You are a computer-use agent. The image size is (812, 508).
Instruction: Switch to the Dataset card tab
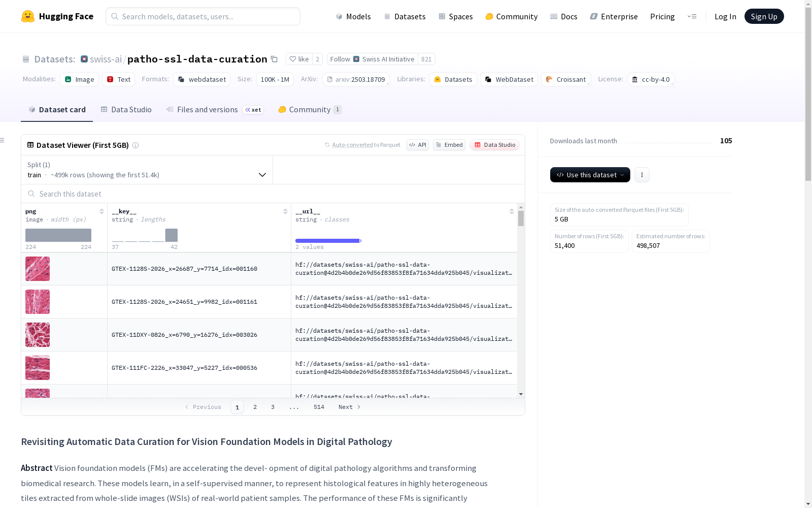(57, 110)
